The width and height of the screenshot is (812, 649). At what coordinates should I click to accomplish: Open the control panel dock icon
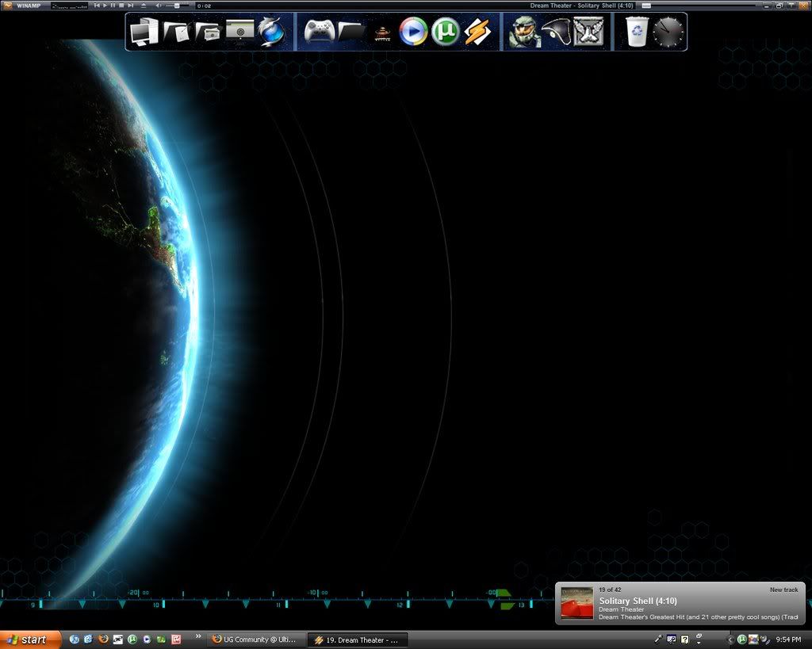[239, 31]
